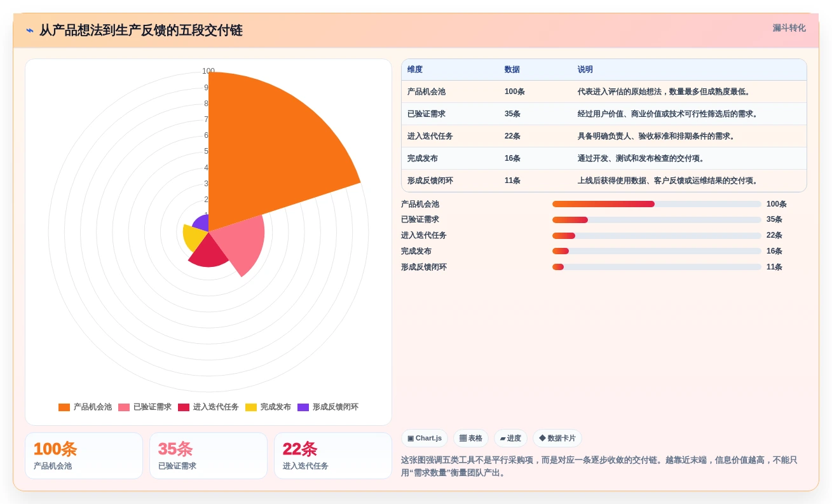Viewport: 832px width, 504px height.
Task: Click the 35条 table data cell
Action: [x=513, y=114]
